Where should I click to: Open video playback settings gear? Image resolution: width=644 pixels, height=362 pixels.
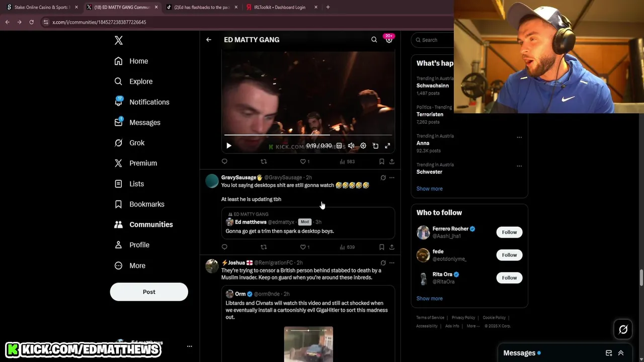363,146
